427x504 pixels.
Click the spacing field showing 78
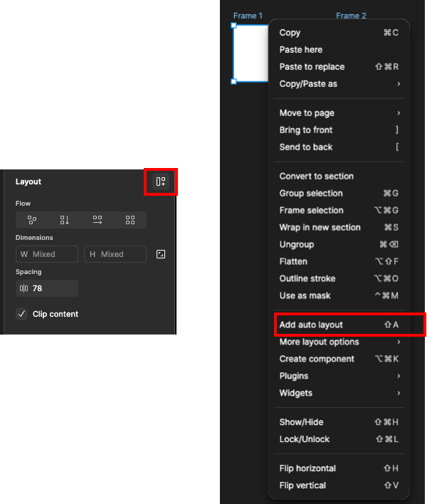click(x=47, y=288)
